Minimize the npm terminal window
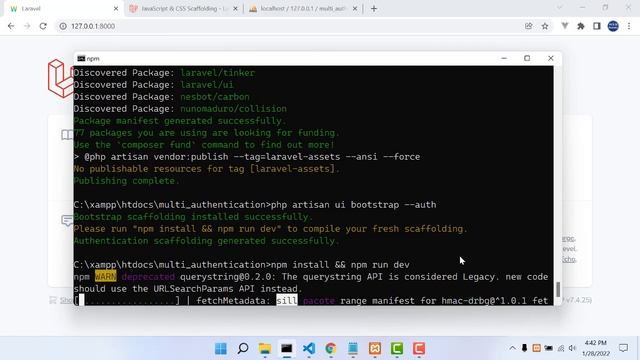 click(504, 58)
